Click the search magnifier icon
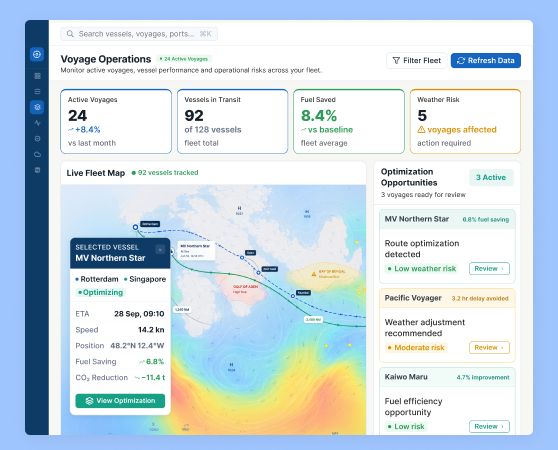 [x=70, y=34]
